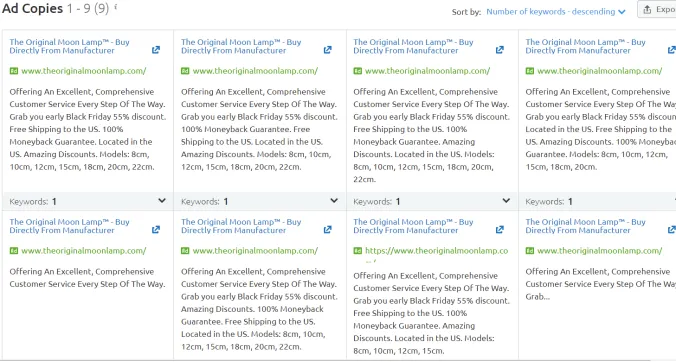The image size is (676, 362).
Task: Open external link icon of first top-row ad card
Action: tap(156, 50)
